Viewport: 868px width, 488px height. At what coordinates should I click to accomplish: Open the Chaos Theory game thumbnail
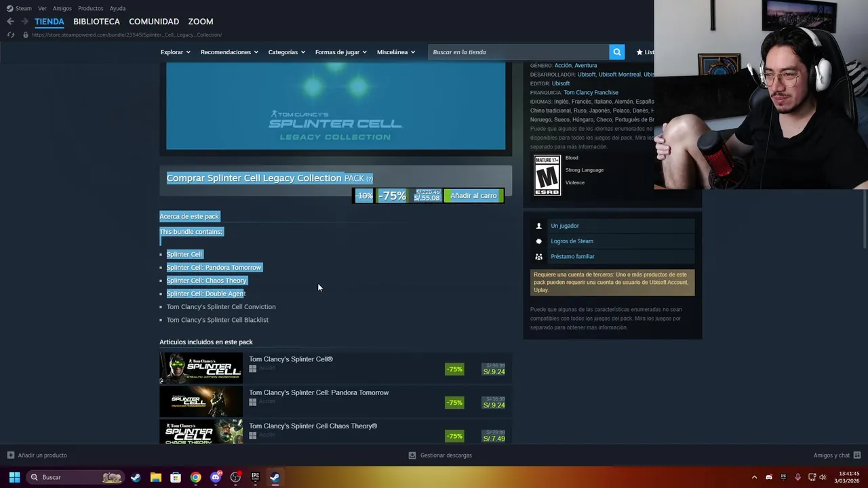point(201,432)
